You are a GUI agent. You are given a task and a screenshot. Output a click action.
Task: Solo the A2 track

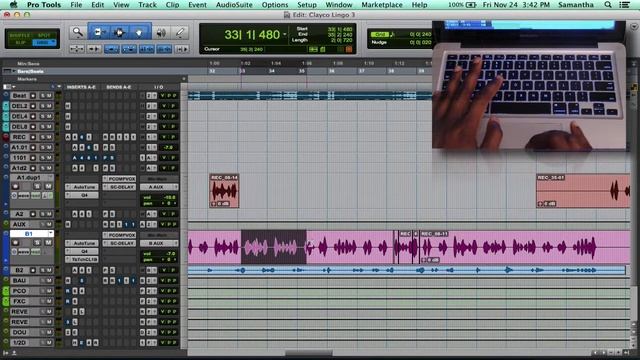pos(42,214)
